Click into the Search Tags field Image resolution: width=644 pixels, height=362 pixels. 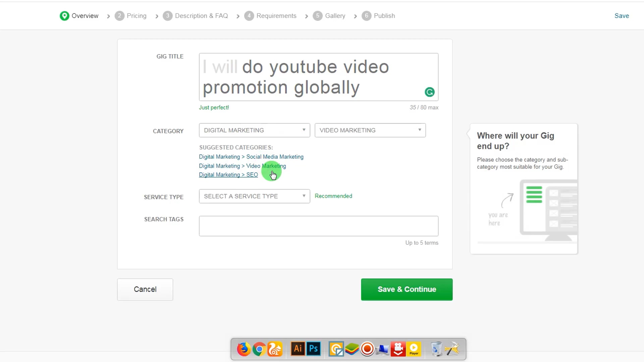coord(318,226)
